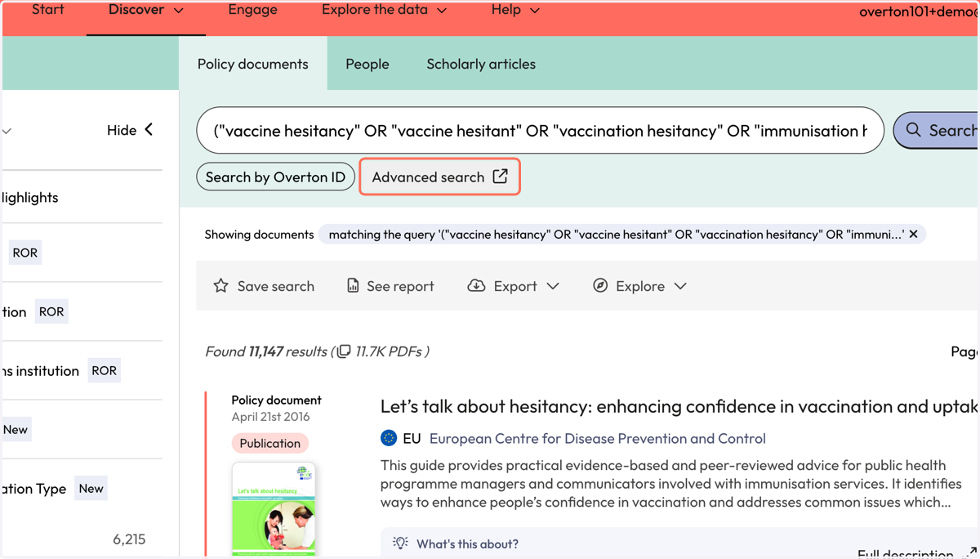Expand the Export options dropdown arrow
The height and width of the screenshot is (559, 980).
click(553, 286)
